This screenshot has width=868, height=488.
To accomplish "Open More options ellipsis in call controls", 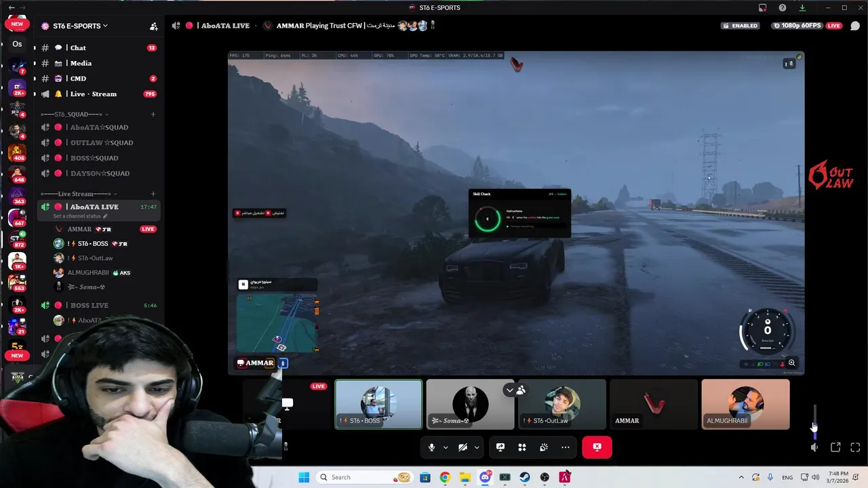I will 566,447.
